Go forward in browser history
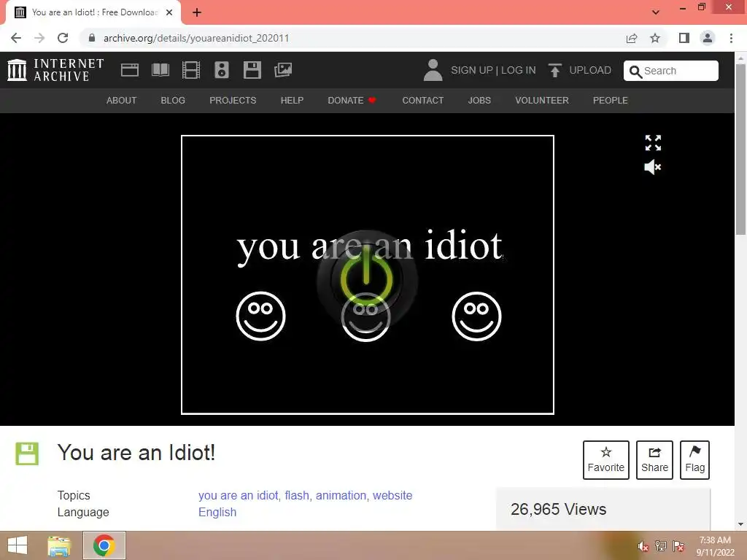 39,38
